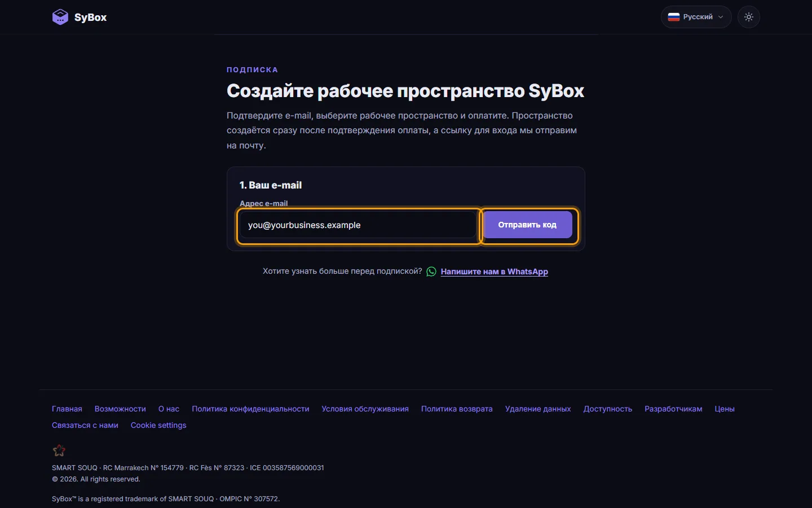812x508 pixels.
Task: Open Политика возврата link
Action: [x=457, y=409]
